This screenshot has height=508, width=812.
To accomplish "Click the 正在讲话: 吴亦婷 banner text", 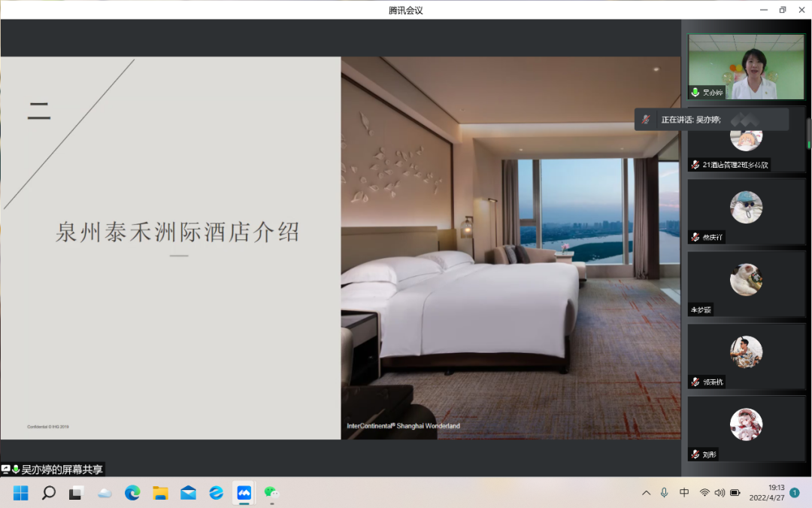I will pos(691,120).
